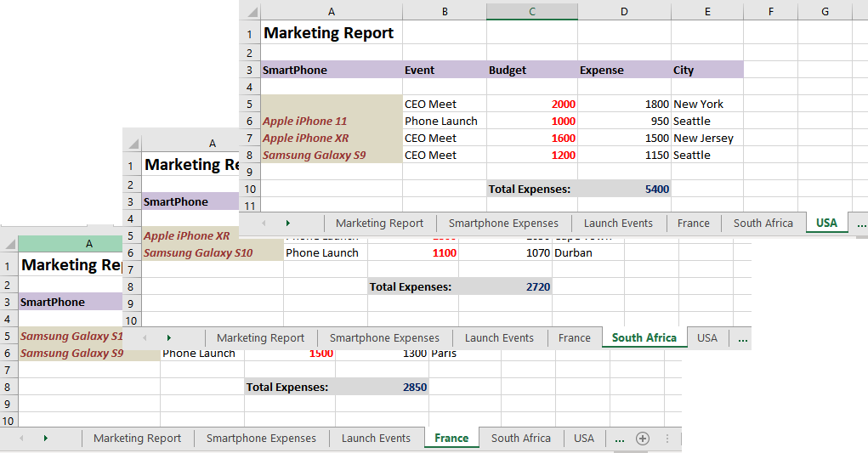
Task: Select Samsung Galaxy S9 cell in USA window
Action: click(x=332, y=156)
